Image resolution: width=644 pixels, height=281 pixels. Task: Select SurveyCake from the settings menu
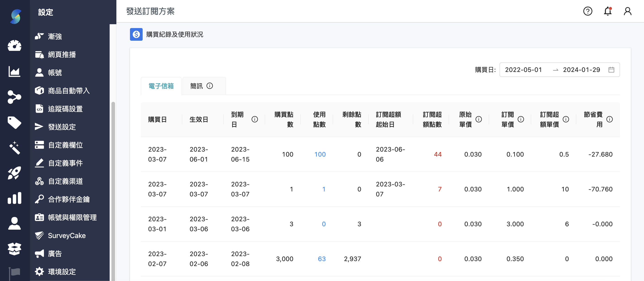(x=67, y=235)
